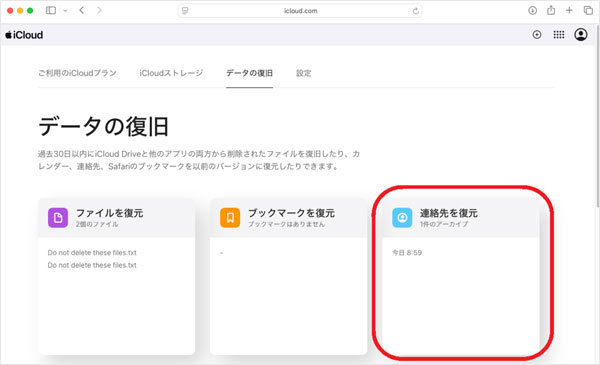The height and width of the screenshot is (365, 600).
Task: Switch to iCloudストレージ tab
Action: coord(171,73)
